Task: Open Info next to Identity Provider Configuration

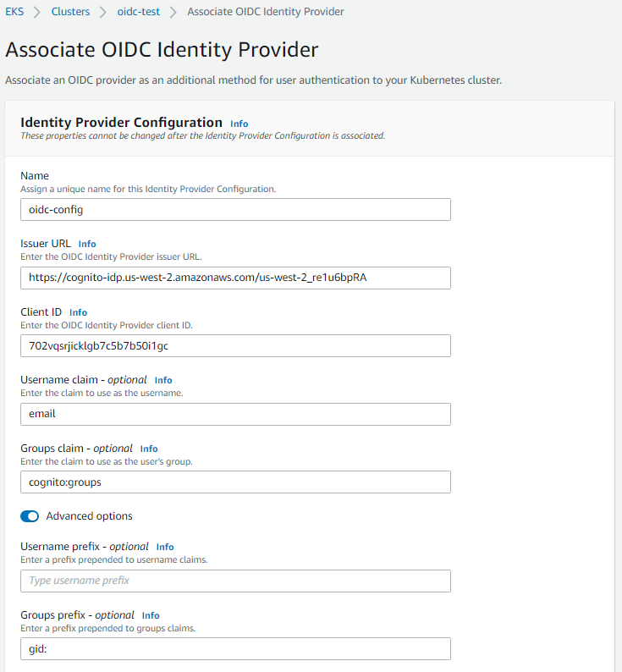Action: tap(239, 124)
